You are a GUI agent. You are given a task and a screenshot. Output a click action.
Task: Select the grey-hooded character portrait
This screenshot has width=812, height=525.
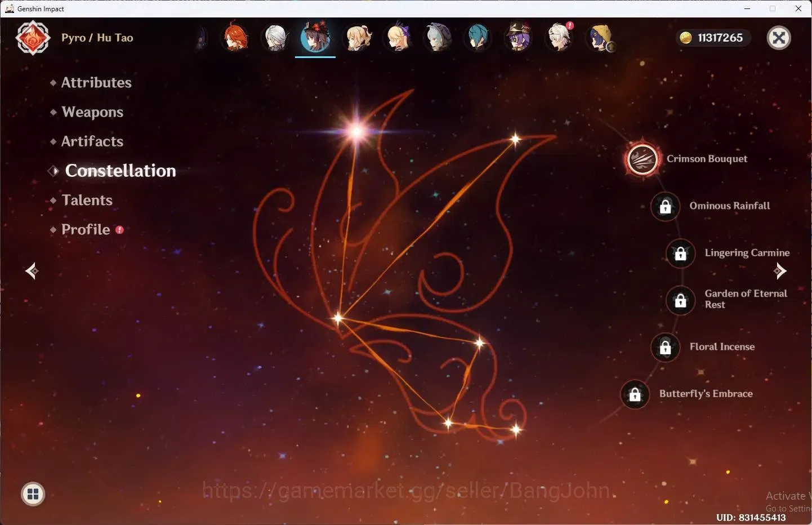438,38
